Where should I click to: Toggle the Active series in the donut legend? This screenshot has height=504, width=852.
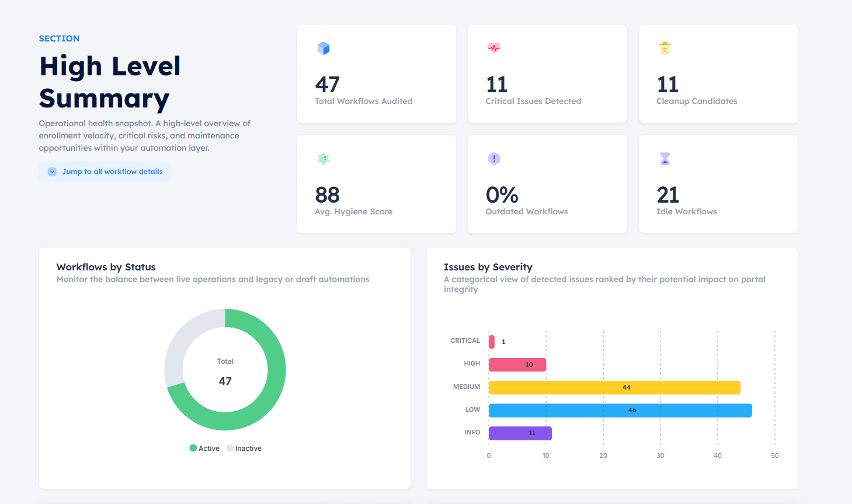pos(204,448)
